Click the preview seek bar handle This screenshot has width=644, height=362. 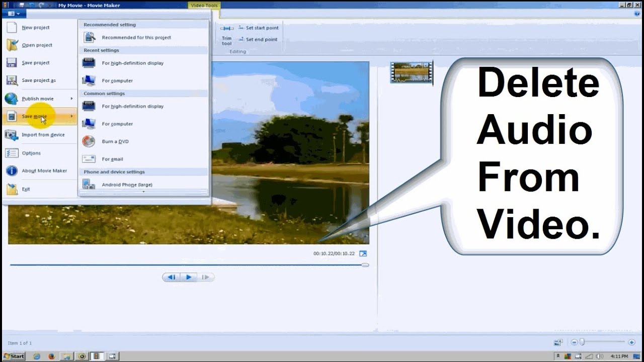(365, 264)
